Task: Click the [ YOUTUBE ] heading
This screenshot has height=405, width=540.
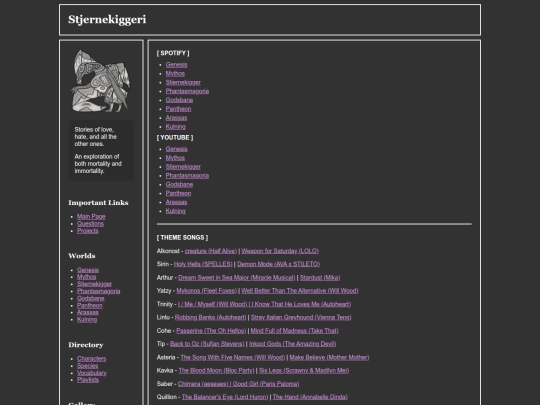Action: (175, 137)
